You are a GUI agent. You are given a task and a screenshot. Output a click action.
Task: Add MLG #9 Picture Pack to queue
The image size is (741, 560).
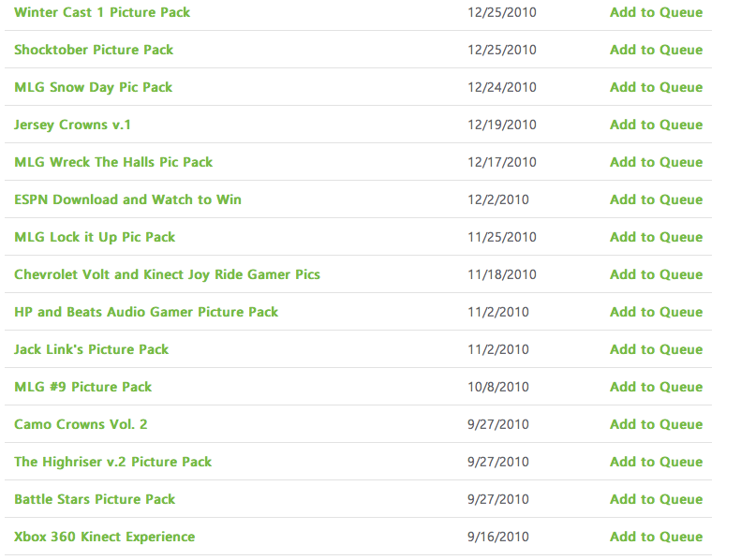coord(656,387)
